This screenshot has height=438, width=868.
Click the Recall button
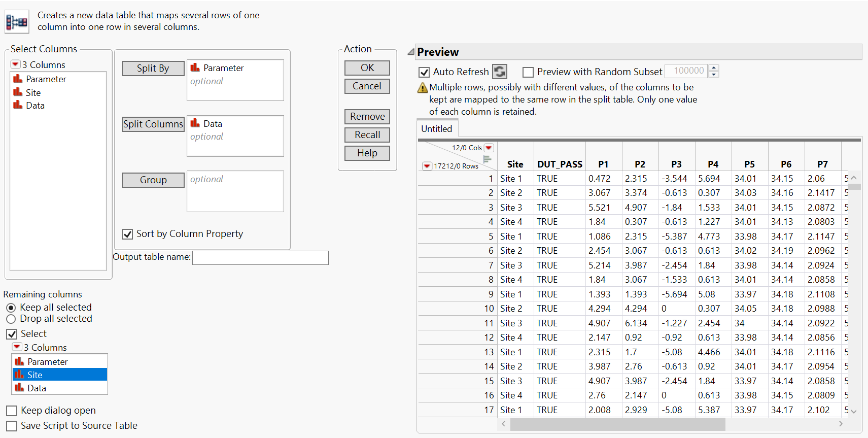[367, 134]
